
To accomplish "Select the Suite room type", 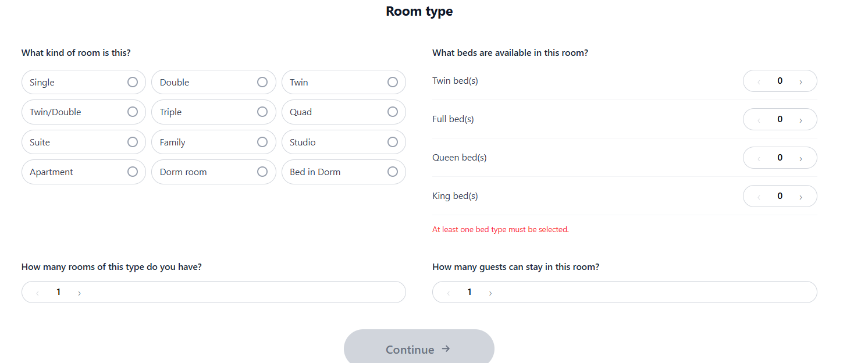I will pyautogui.click(x=84, y=142).
